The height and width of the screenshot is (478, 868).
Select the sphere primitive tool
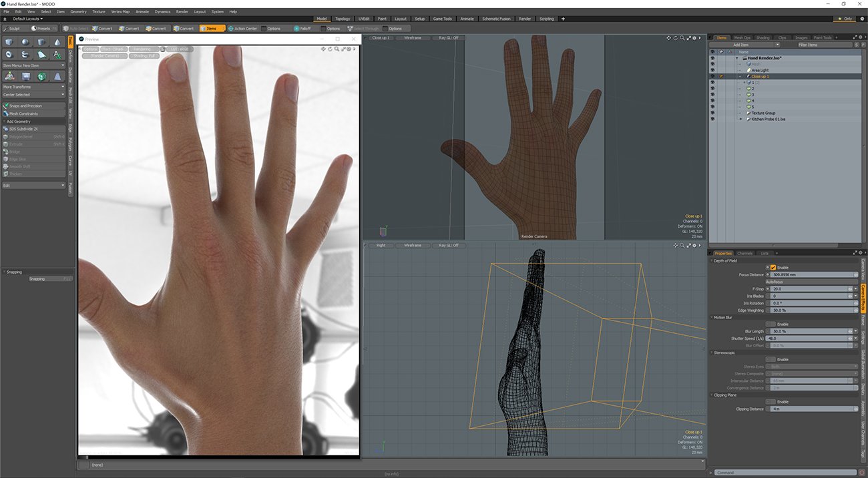(25, 42)
